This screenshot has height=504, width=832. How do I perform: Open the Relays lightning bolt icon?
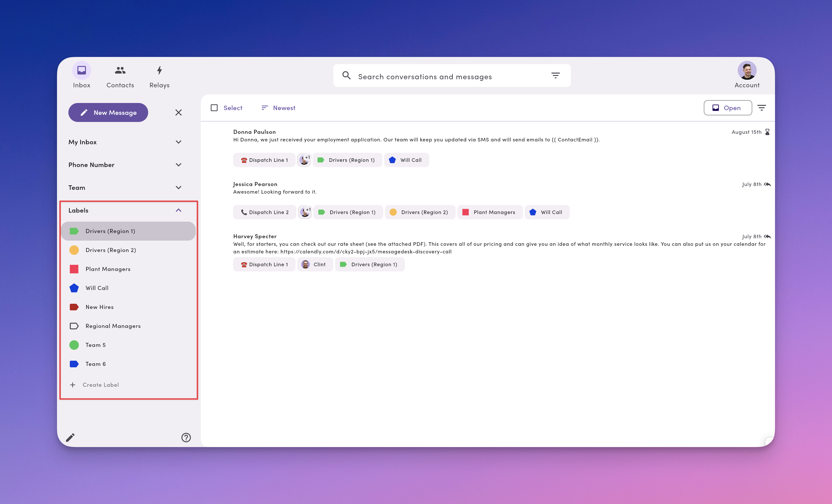click(159, 70)
